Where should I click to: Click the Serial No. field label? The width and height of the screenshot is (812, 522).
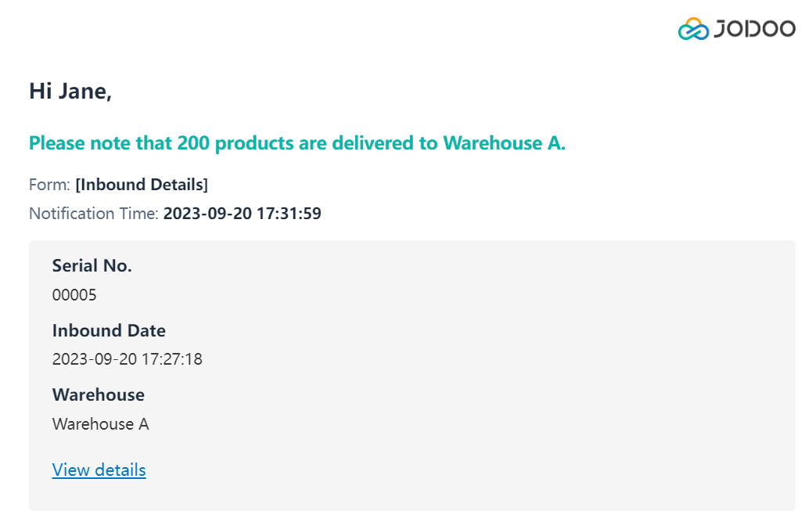click(x=92, y=265)
